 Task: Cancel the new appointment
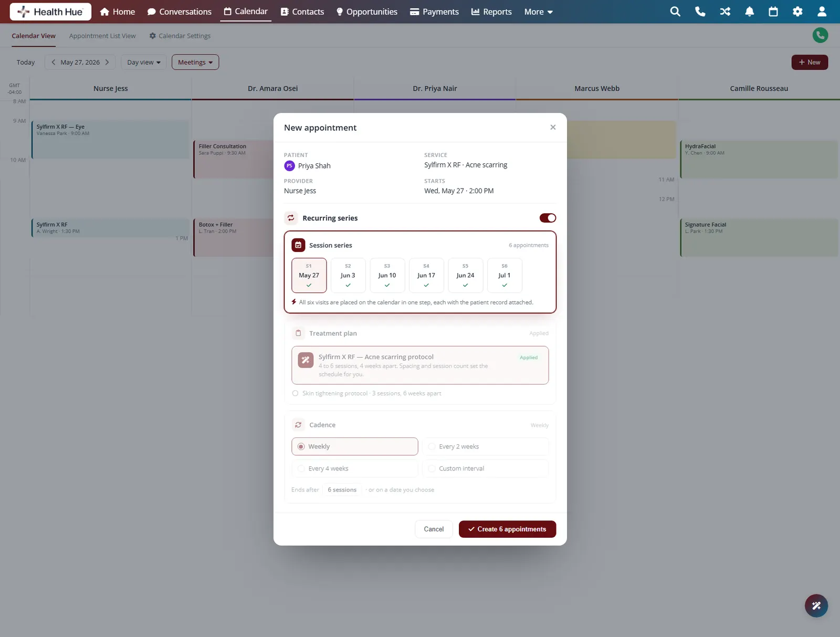coord(434,529)
